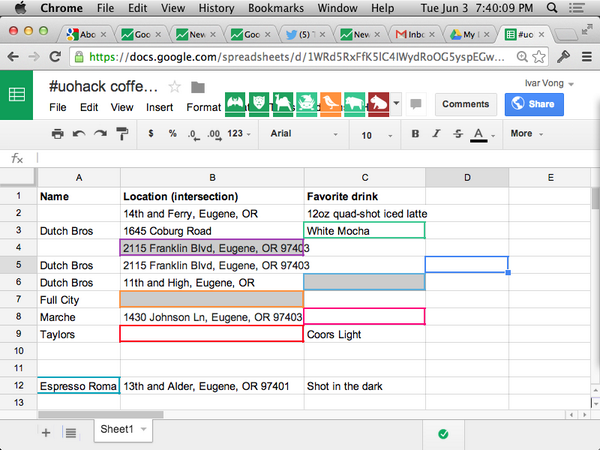Select row 5 header

[18, 265]
